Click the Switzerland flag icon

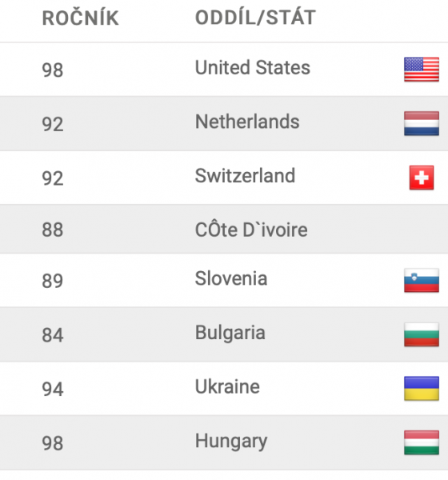click(x=422, y=178)
